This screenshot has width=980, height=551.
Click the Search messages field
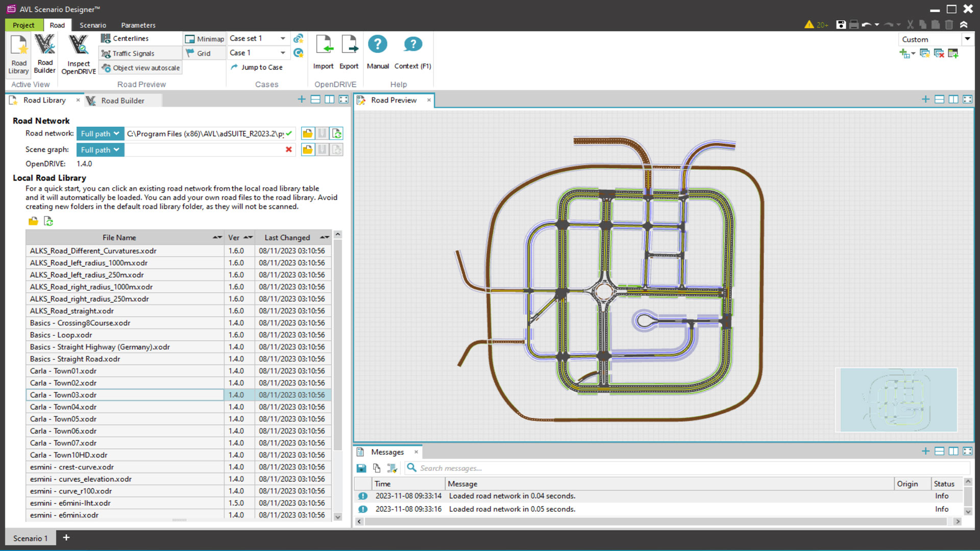pos(687,468)
